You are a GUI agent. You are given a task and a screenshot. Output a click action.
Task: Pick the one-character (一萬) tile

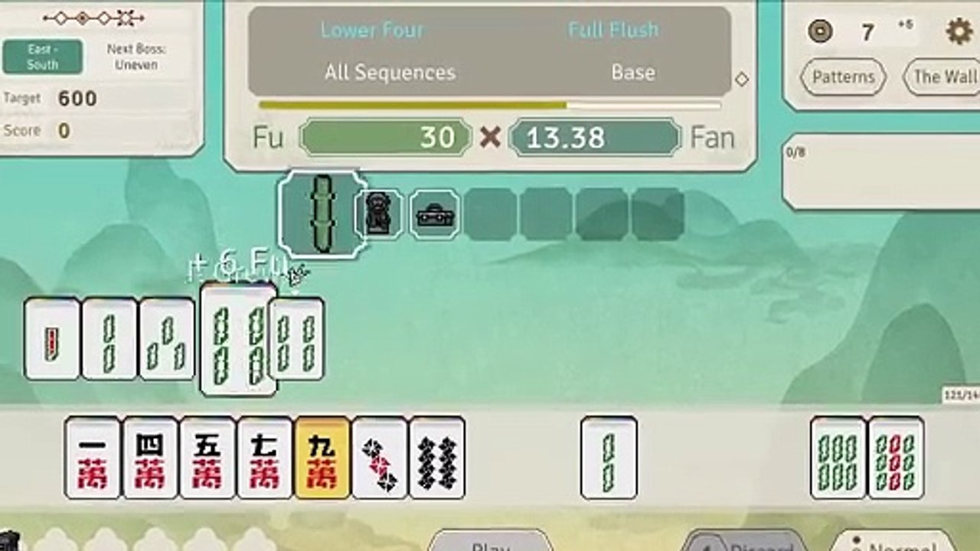pos(93,458)
